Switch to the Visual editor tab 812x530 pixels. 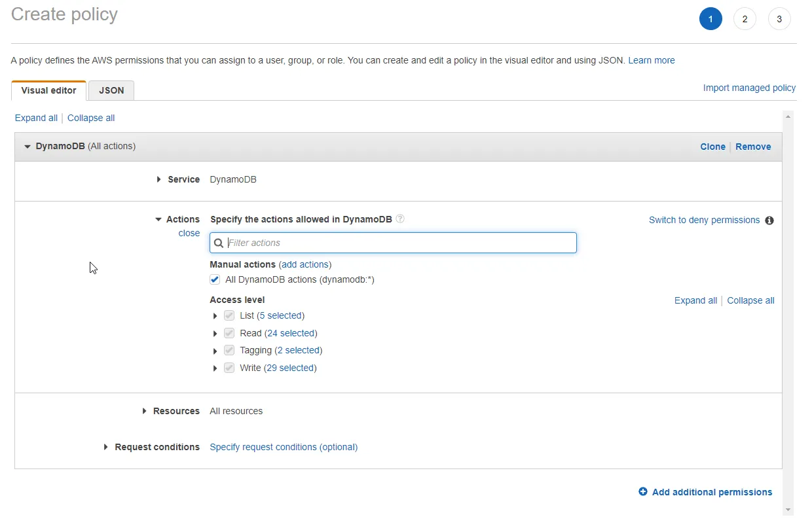[x=48, y=90]
